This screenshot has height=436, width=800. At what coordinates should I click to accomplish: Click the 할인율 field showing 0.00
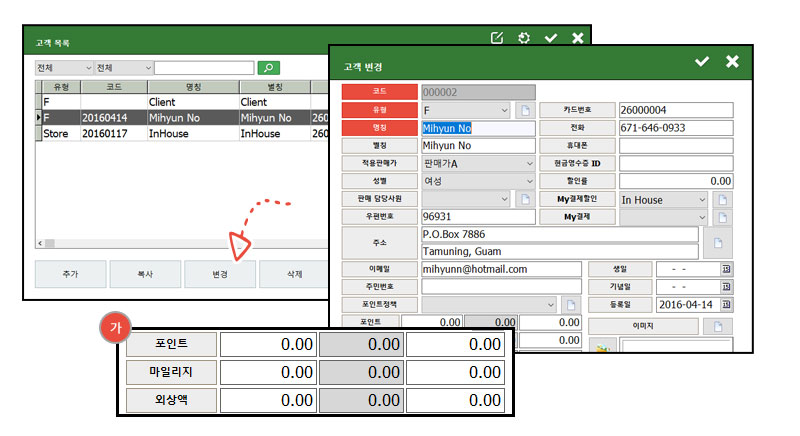click(x=676, y=181)
